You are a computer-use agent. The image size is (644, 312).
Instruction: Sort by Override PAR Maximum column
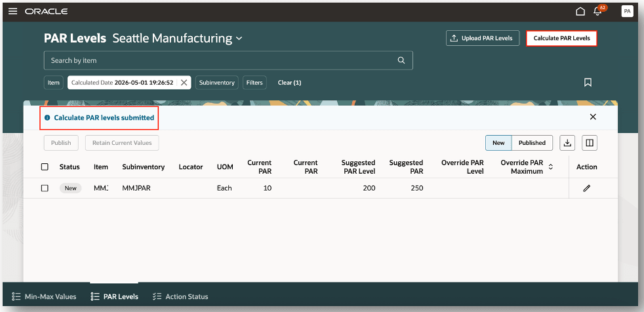[551, 167]
